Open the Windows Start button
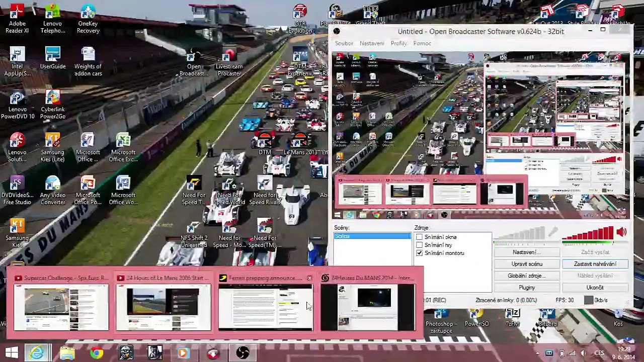Image resolution: width=644 pixels, height=362 pixels. [12, 353]
